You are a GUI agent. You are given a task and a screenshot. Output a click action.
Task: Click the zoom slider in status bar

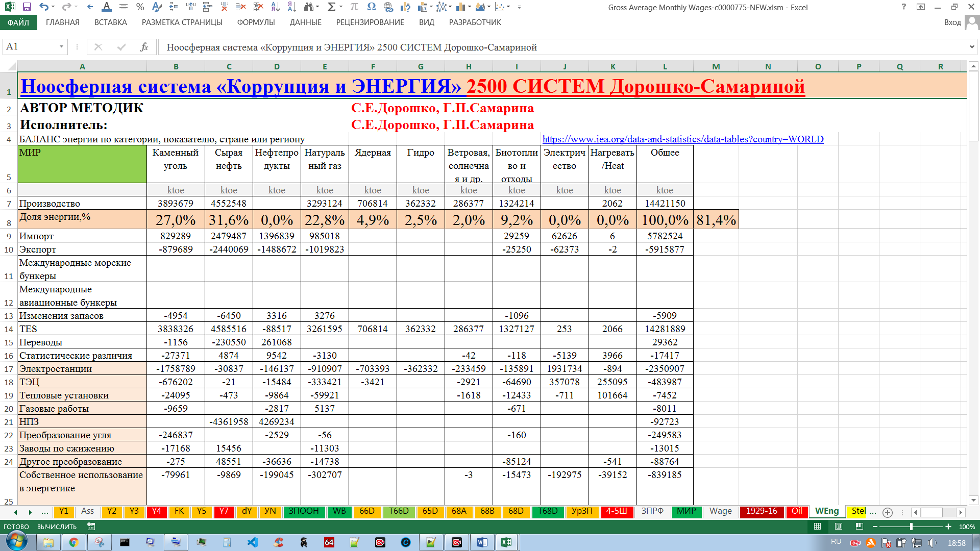[x=911, y=527]
